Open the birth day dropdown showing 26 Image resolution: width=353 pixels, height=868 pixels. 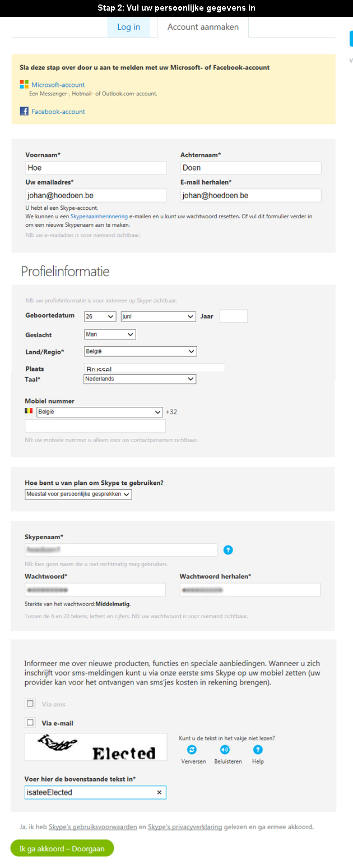[x=100, y=316]
